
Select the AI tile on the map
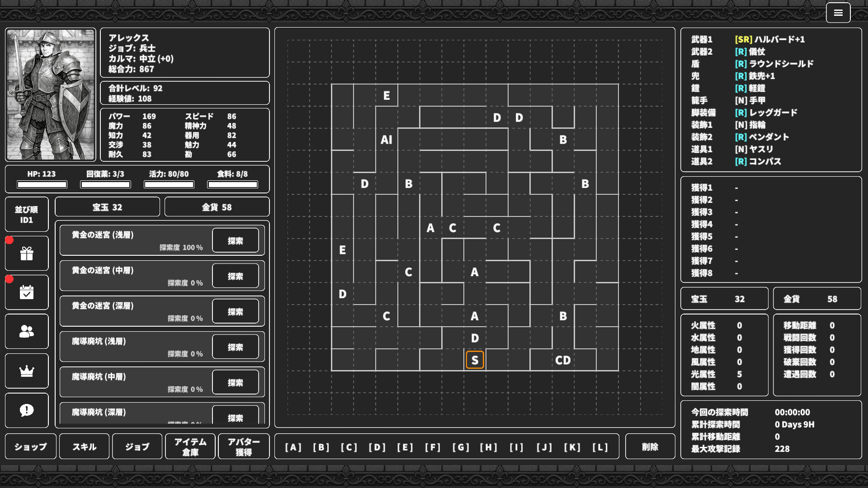(387, 140)
